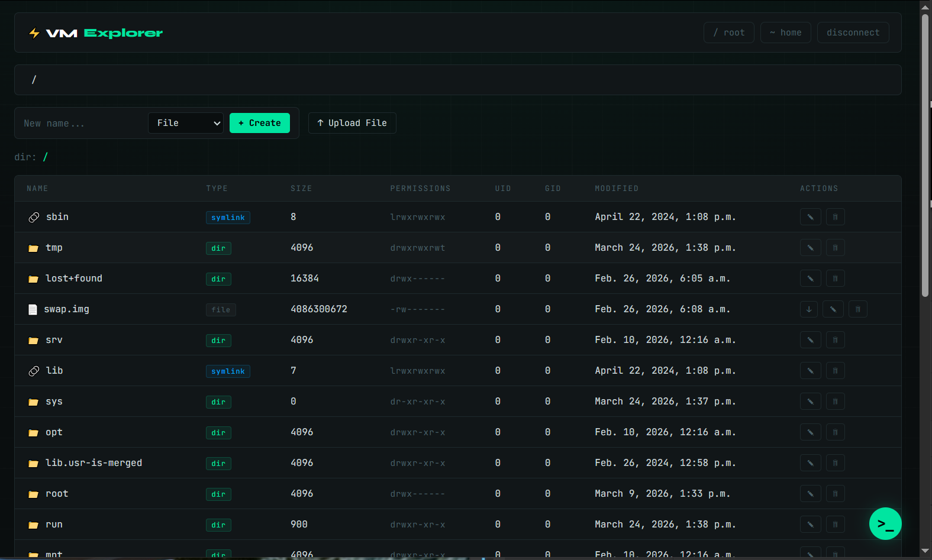Rename the tmp directory via pencil icon
Image resolution: width=932 pixels, height=560 pixels.
(x=810, y=248)
